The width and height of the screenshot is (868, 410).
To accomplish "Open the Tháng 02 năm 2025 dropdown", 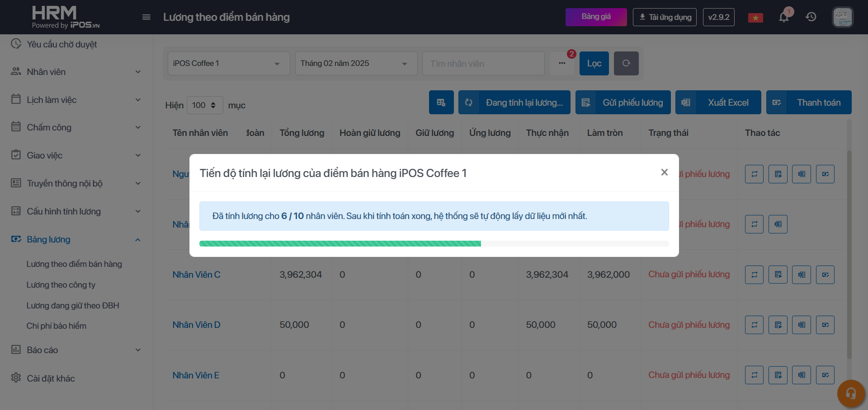I will [x=356, y=63].
